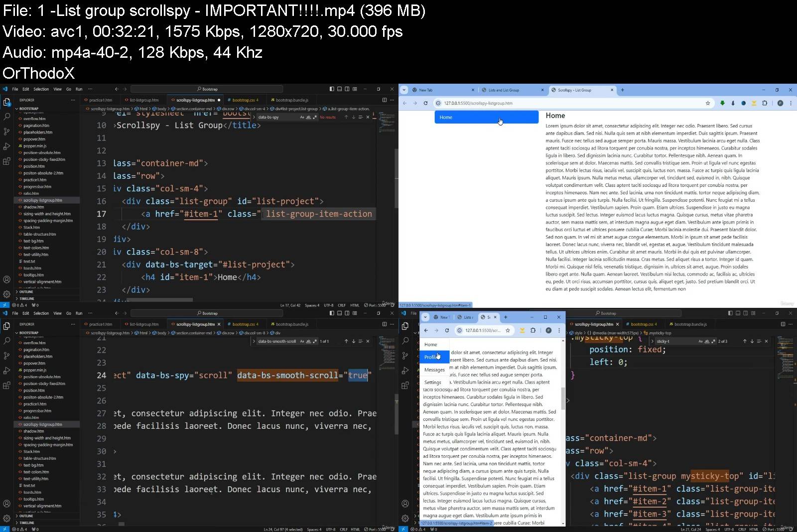Expand TIMELINE section in top-left VS Code
This screenshot has width=797, height=532.
point(47,298)
